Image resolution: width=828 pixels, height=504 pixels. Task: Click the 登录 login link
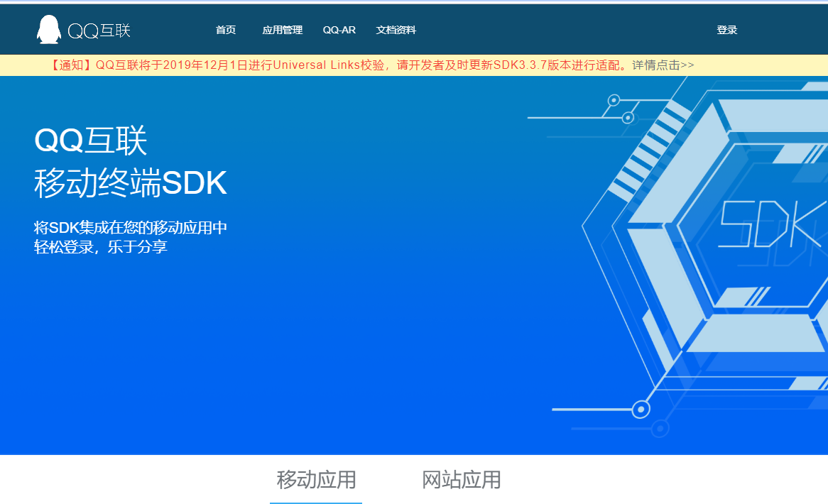pos(726,30)
